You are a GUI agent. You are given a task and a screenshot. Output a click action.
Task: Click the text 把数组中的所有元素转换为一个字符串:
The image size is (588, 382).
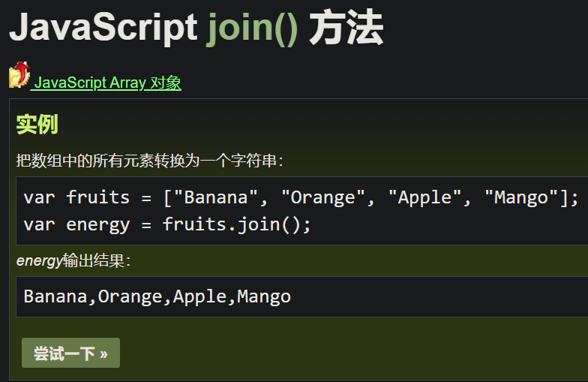click(x=150, y=161)
